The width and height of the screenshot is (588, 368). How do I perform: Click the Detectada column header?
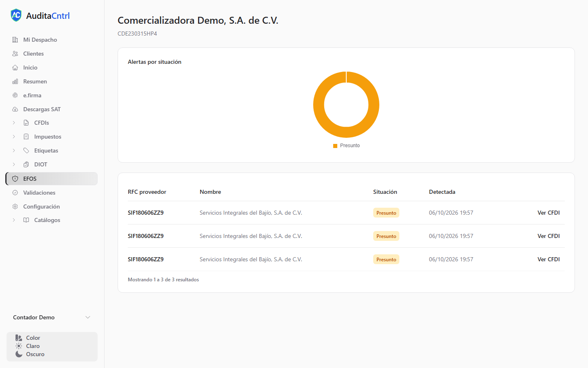[442, 192]
